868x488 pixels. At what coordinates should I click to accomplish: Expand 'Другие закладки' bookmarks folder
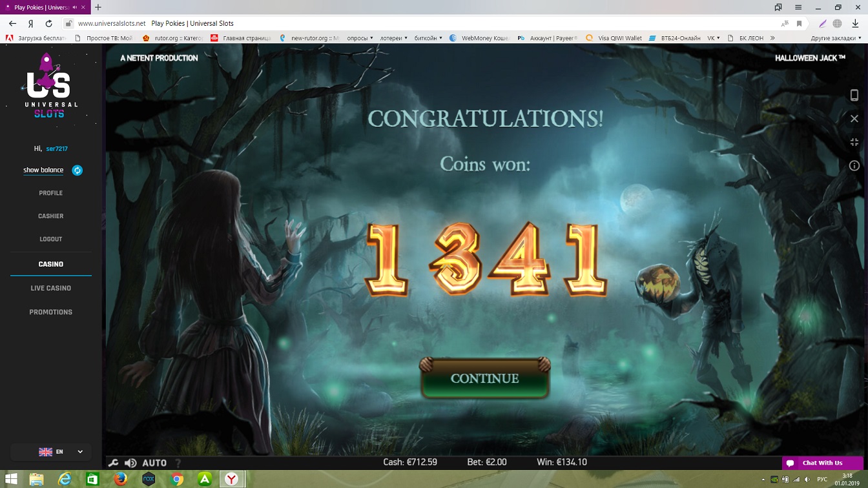[835, 38]
